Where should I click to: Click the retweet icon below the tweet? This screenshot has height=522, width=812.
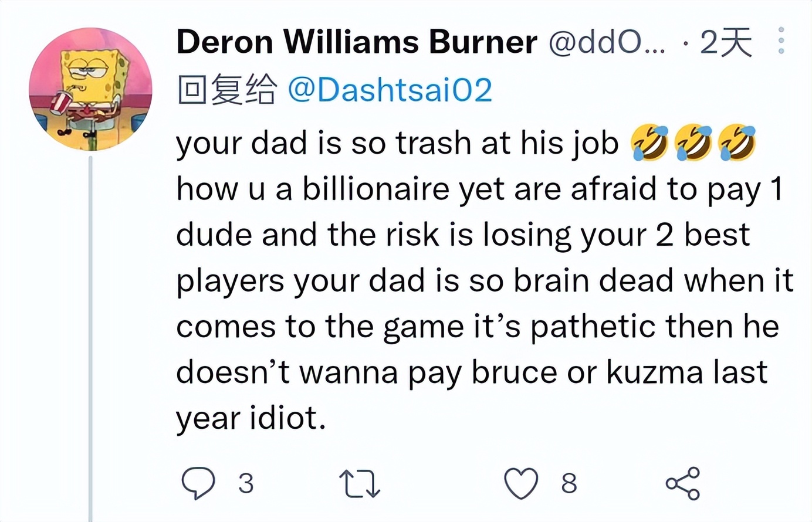point(360,482)
